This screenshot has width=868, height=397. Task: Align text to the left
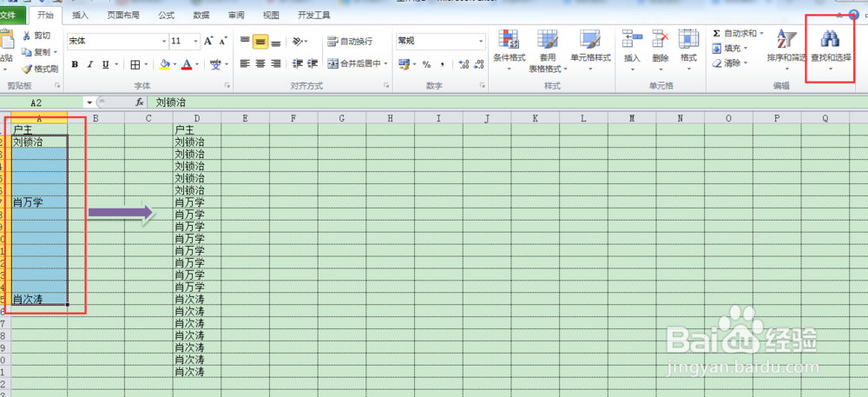(x=246, y=63)
